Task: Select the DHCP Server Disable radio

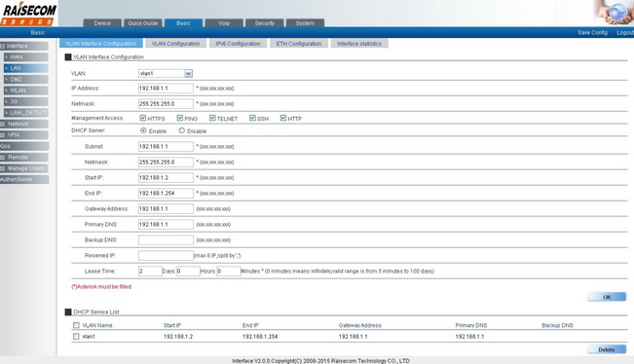Action: tap(181, 130)
